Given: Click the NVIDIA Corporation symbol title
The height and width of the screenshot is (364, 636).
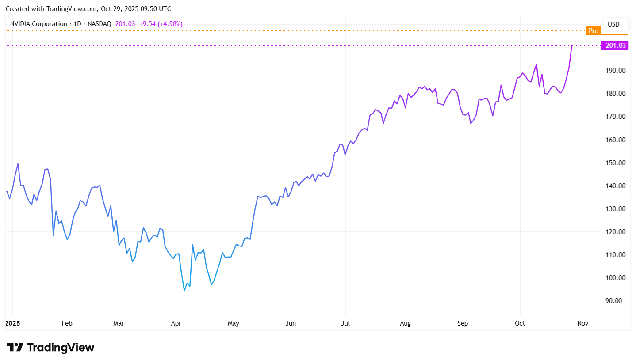Looking at the screenshot, I should 38,24.
